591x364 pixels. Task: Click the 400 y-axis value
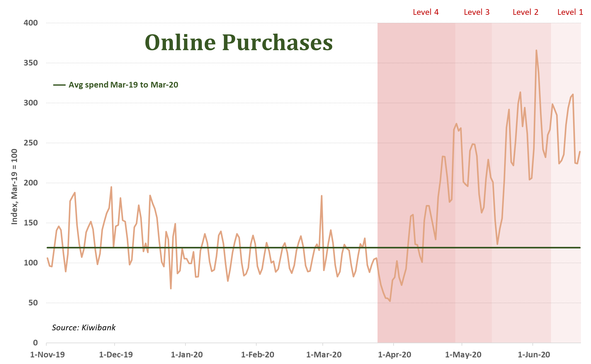coord(31,23)
